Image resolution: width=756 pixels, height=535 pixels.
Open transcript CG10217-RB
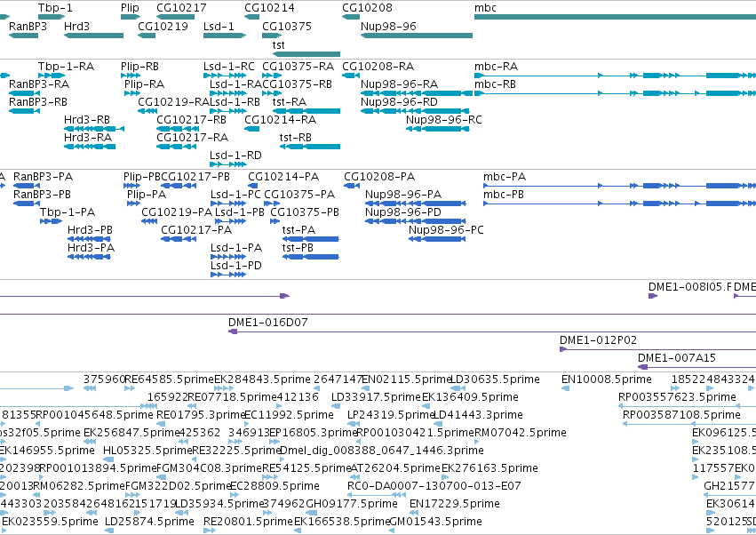[191, 120]
